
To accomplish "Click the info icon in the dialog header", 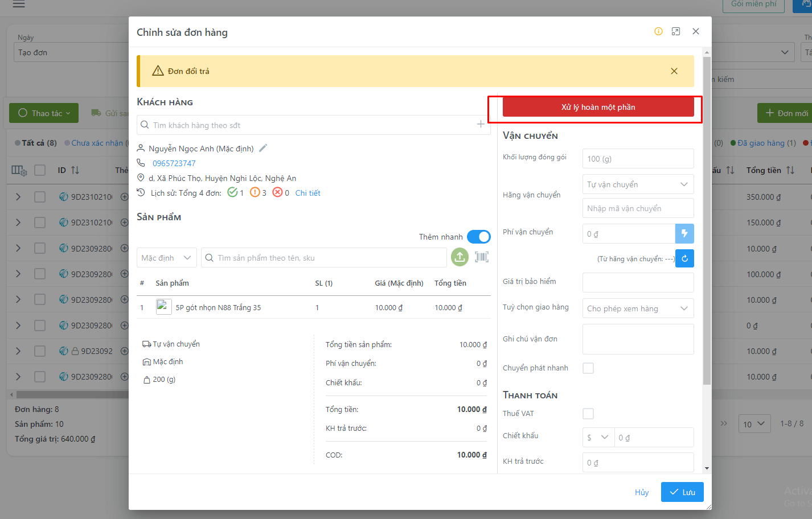I will (x=658, y=31).
